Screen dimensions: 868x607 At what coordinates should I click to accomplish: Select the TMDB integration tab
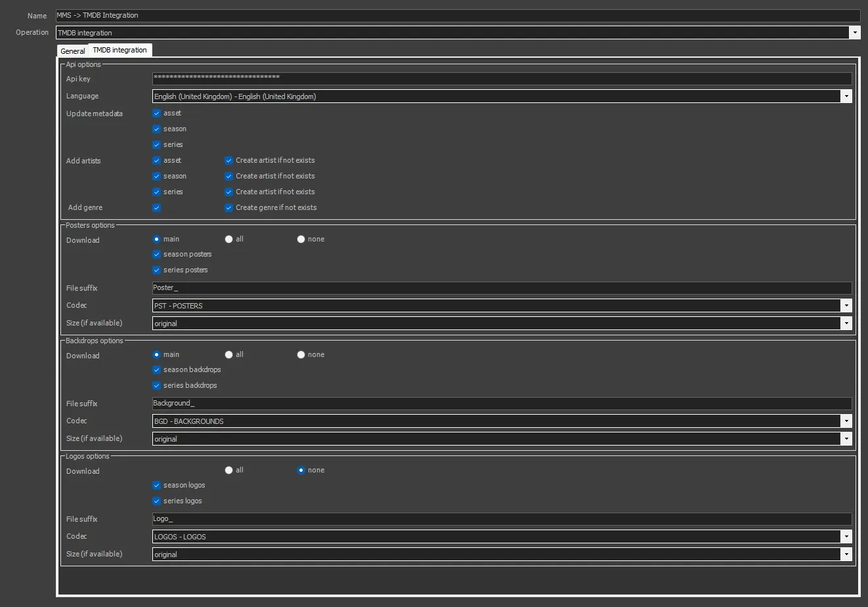coord(119,50)
